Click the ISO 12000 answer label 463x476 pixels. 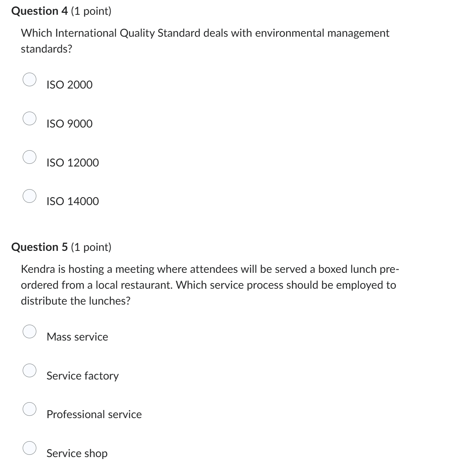(x=72, y=162)
